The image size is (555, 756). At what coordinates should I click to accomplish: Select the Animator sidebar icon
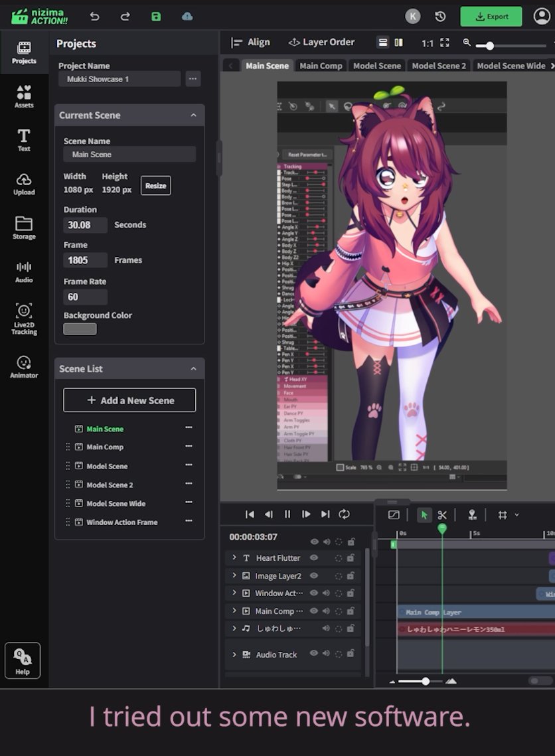click(x=23, y=366)
